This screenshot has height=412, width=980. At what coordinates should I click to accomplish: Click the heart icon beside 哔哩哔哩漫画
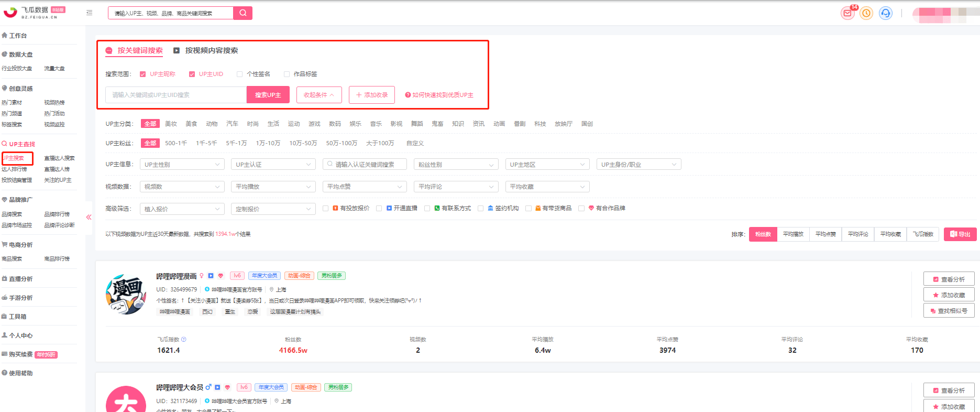(x=221, y=276)
